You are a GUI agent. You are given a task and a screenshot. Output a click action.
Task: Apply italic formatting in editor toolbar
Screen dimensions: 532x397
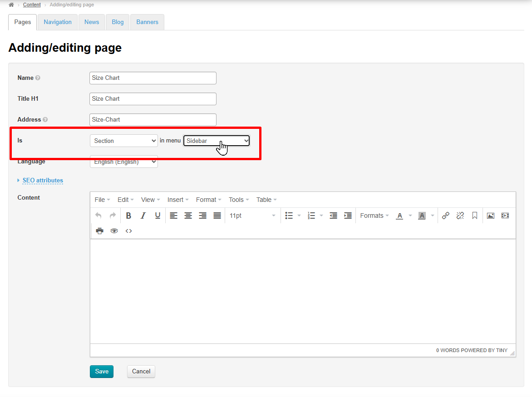click(x=143, y=216)
